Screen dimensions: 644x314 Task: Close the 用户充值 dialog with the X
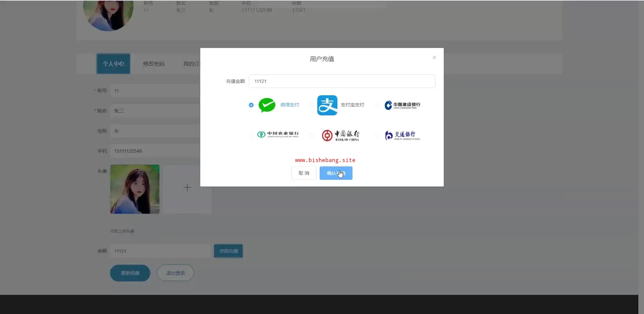(x=434, y=57)
